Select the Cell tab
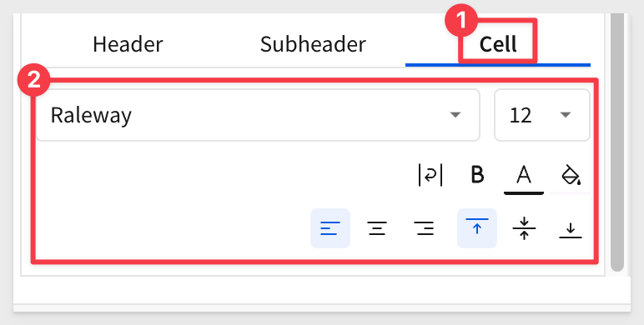Image resolution: width=644 pixels, height=325 pixels. 498,44
